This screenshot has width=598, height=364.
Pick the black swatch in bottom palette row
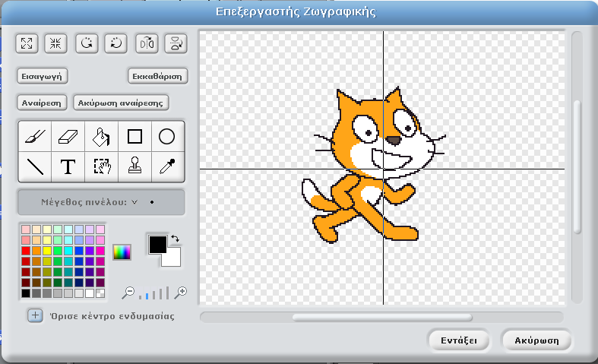tap(26, 293)
